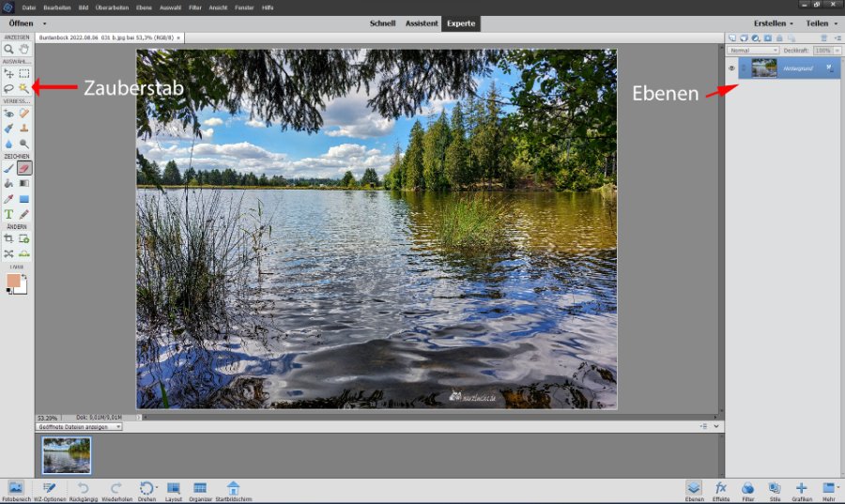Screen dimensions: 845x504
Task: Open the Öffnen dropdown arrow
Action: tap(44, 23)
